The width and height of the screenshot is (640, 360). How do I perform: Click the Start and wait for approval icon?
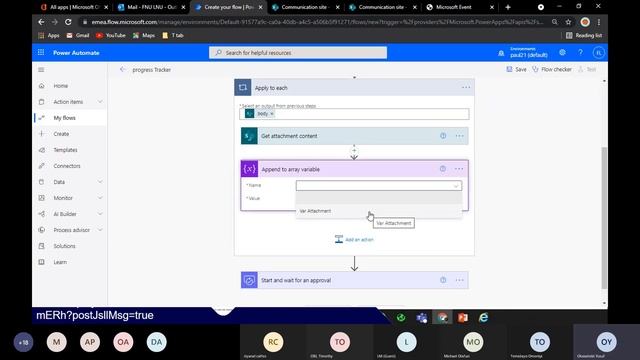249,280
